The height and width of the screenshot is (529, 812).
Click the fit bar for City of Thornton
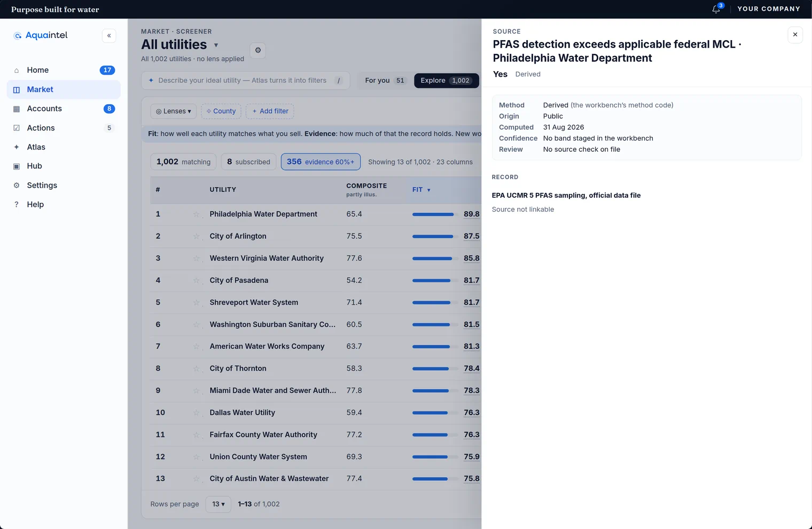(435, 369)
